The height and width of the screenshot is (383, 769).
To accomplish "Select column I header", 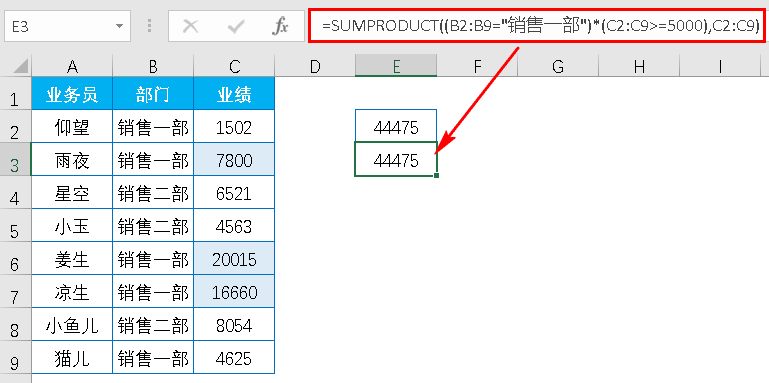I will pos(719,66).
